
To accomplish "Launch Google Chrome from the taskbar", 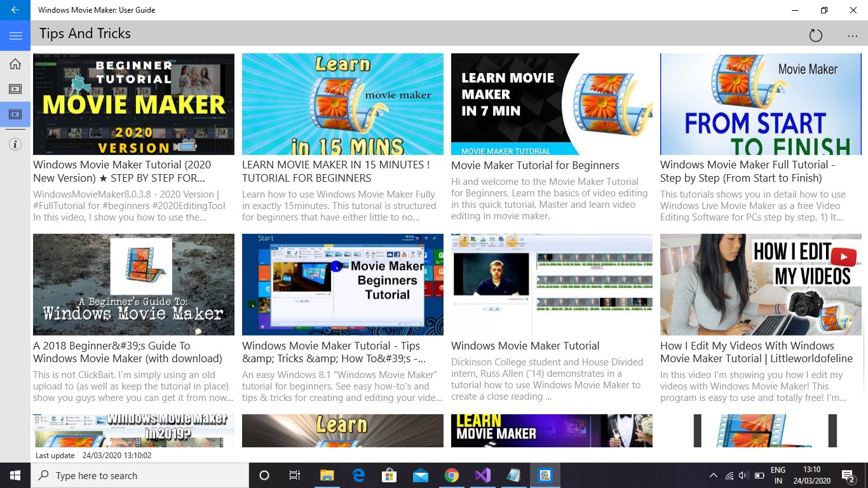I will coord(451,475).
